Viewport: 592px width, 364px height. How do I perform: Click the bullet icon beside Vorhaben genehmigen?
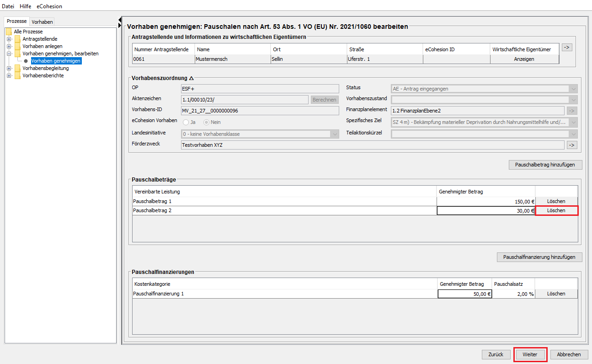click(x=26, y=61)
